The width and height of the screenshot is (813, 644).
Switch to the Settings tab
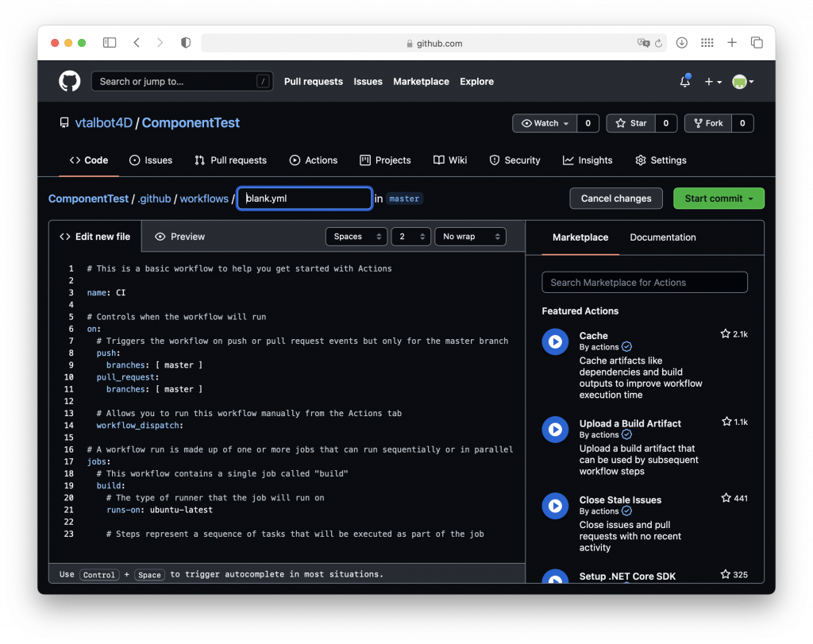click(x=661, y=160)
